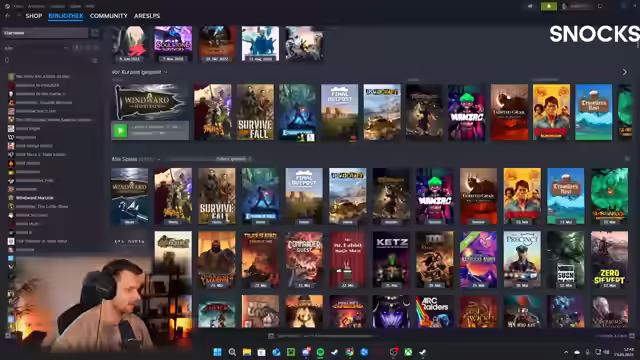640x360 pixels.
Task: Open the announcements megaphone icon
Action: (x=531, y=6)
